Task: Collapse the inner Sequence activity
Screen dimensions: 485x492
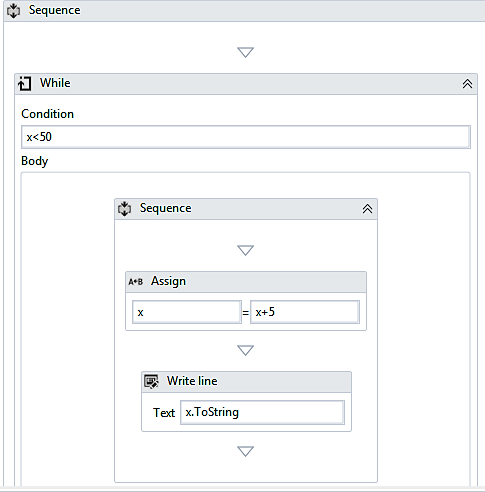Action: click(367, 209)
